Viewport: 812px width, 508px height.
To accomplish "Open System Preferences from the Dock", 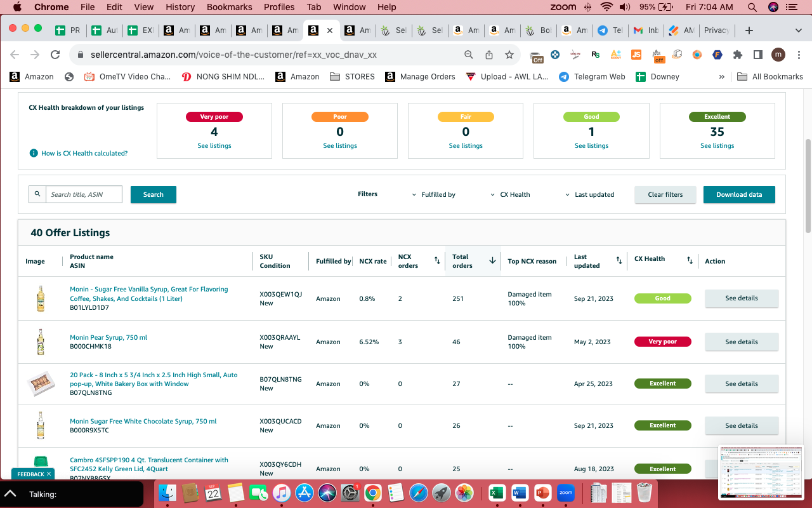I will (x=350, y=493).
